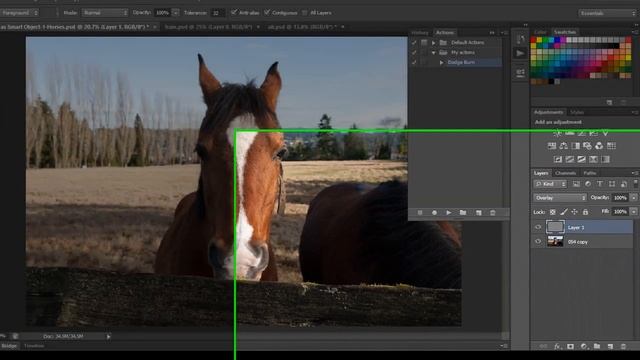
Task: Add a Photo Filter adjustment
Action: [x=587, y=146]
